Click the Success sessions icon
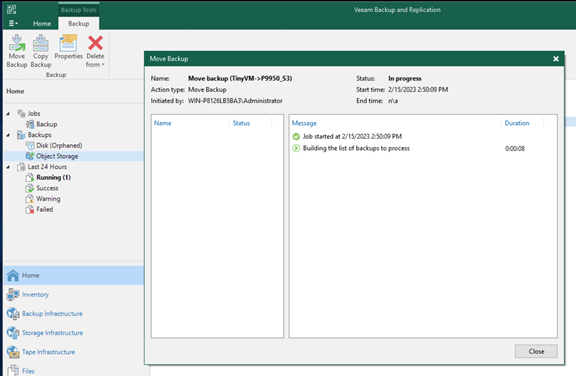The width and height of the screenshot is (576, 376). (30, 188)
